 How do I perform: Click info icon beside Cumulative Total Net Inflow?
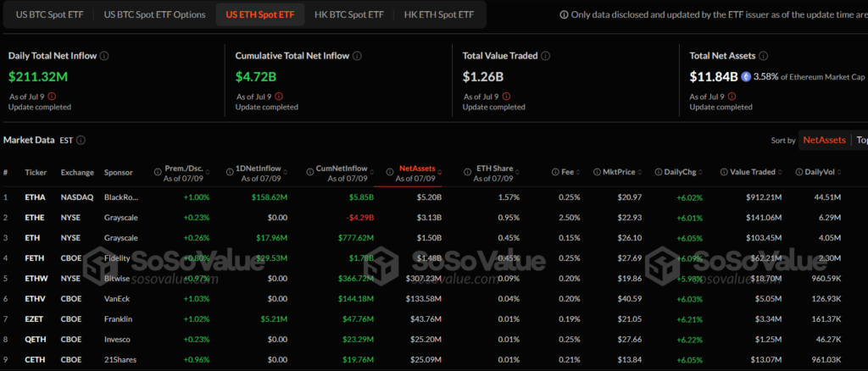357,56
